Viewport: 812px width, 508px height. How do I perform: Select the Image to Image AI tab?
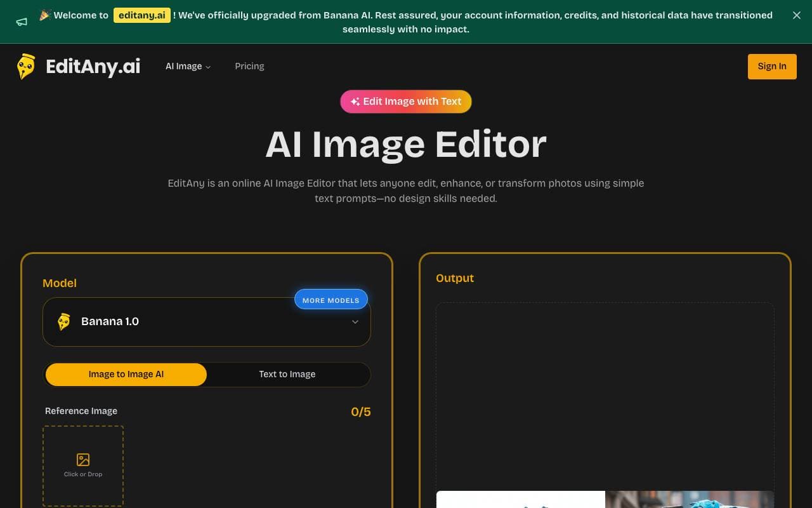pos(126,374)
